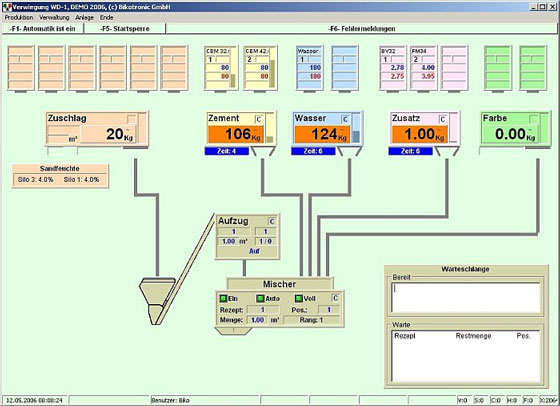
Task: Click the Rezept column header in Warte
Action: (405, 336)
